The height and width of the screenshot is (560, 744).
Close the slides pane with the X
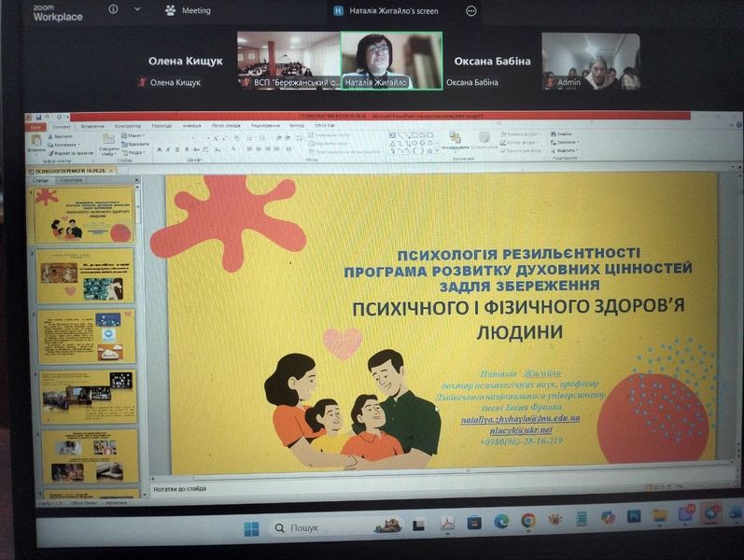(x=136, y=180)
